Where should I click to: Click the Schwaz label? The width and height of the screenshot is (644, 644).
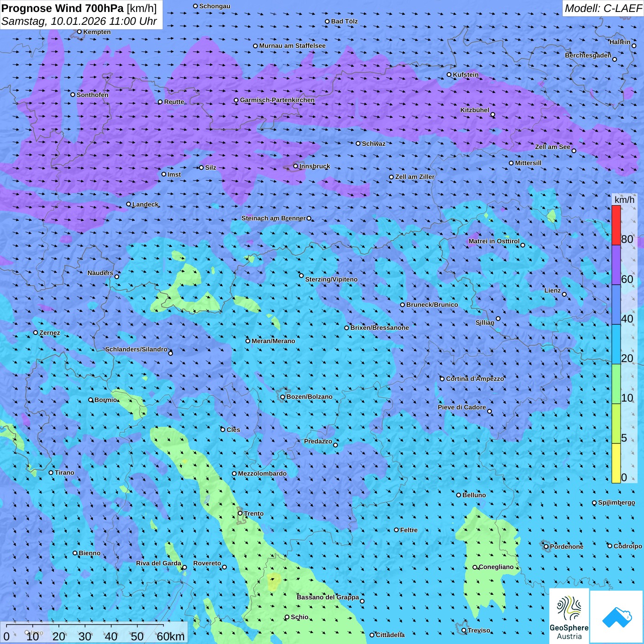pyautogui.click(x=374, y=144)
